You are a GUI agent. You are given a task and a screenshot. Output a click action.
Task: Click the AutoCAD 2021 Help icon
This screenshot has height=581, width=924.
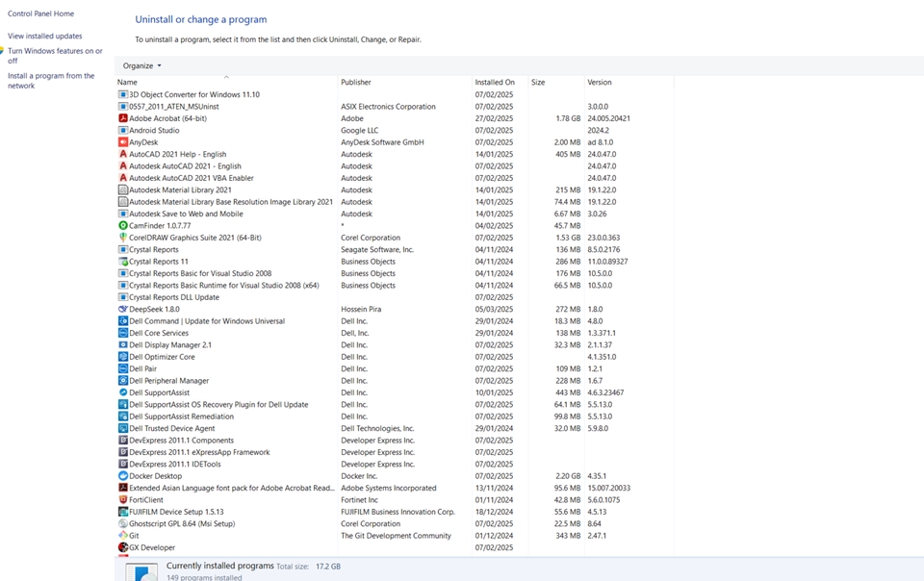click(123, 154)
